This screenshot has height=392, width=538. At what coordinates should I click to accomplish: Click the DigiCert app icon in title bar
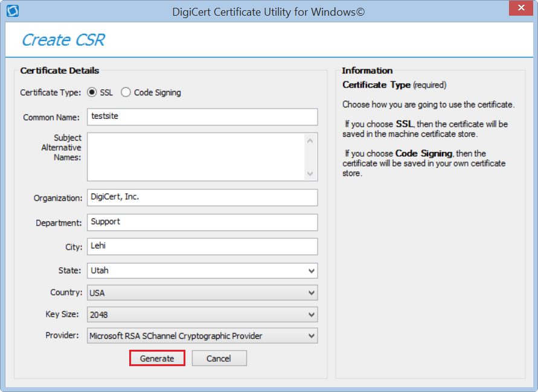point(12,11)
